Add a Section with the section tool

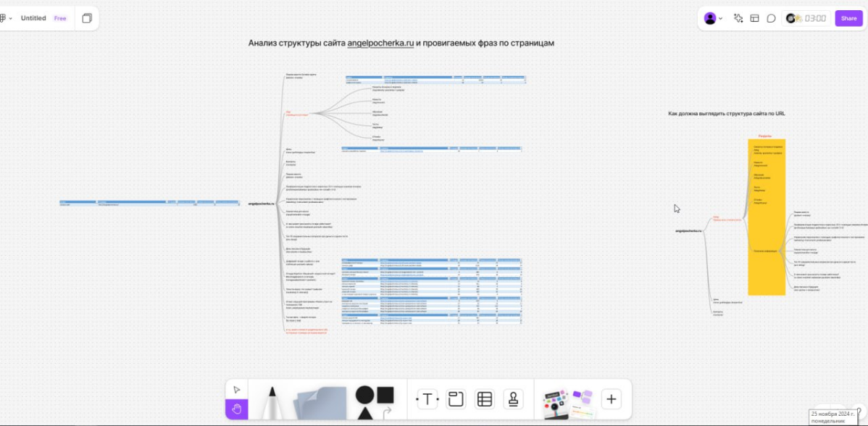[456, 399]
